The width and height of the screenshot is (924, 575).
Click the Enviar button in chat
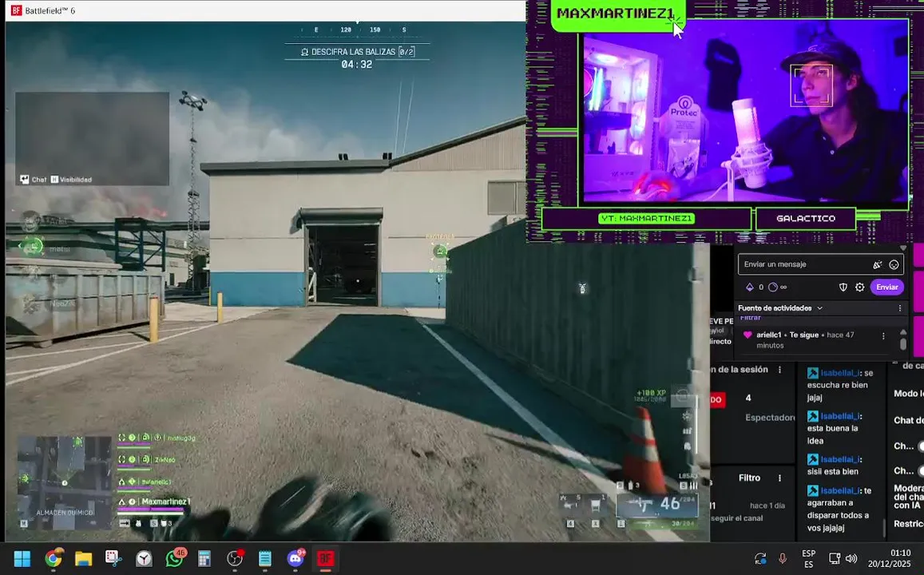coord(887,287)
